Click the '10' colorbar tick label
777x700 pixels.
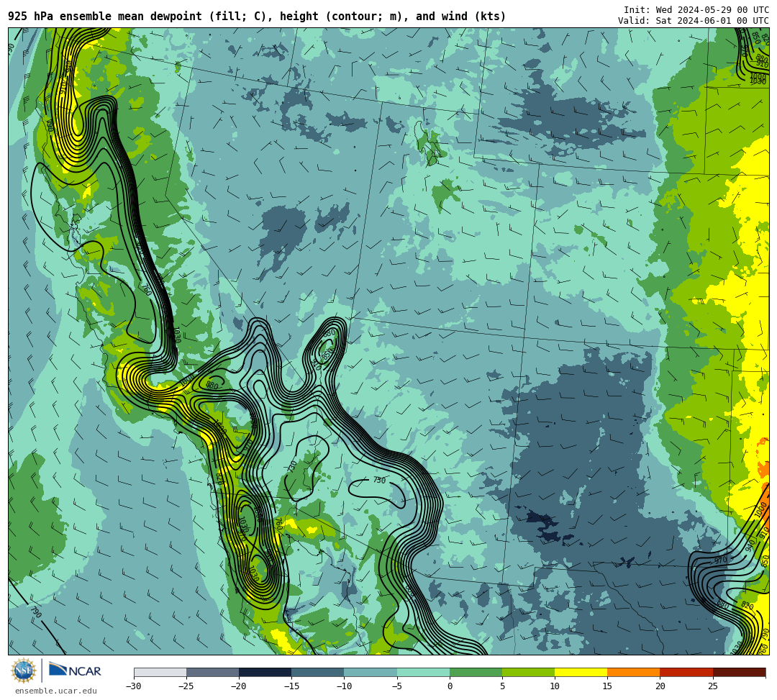(555, 686)
